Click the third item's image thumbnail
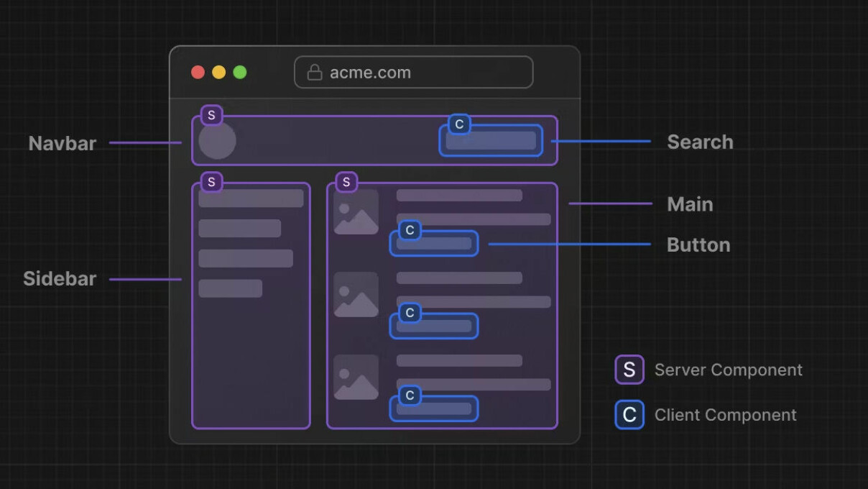 (356, 377)
